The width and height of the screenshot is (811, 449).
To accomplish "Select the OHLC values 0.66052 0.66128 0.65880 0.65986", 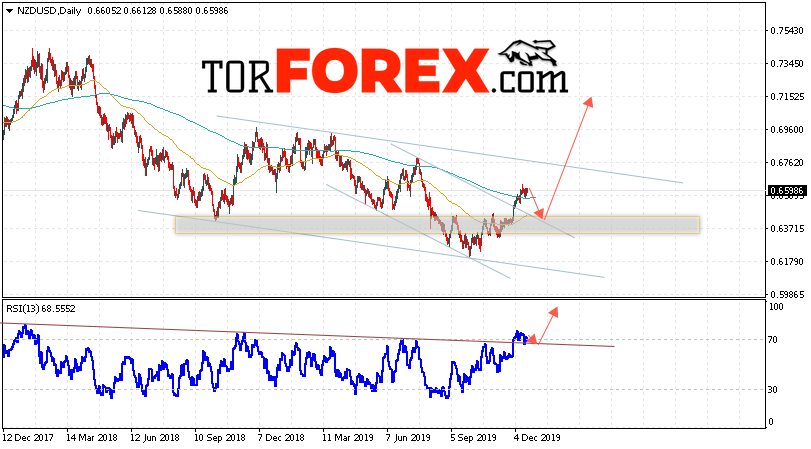I will pyautogui.click(x=158, y=11).
